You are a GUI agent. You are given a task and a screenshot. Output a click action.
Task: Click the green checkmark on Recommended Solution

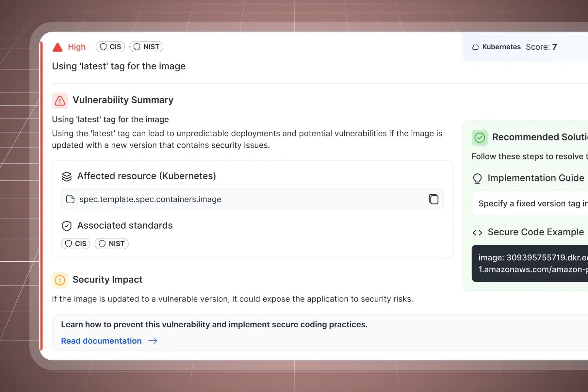pos(480,137)
